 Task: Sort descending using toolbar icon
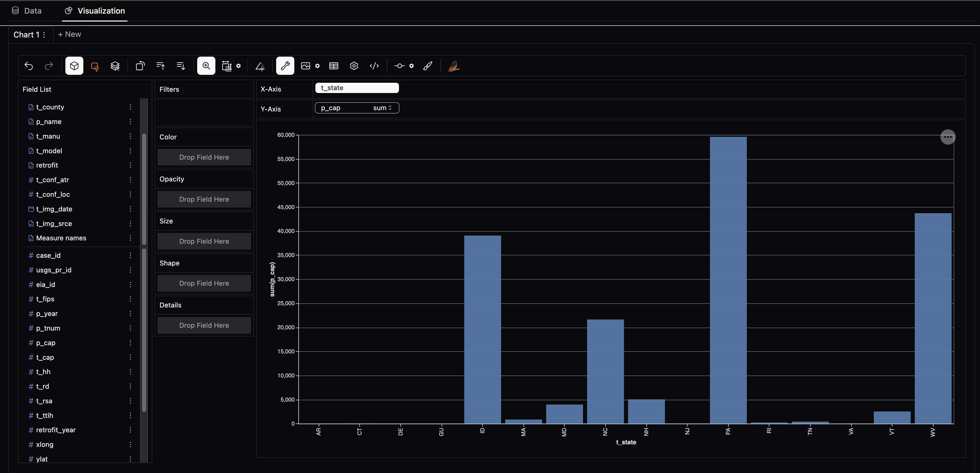click(181, 66)
